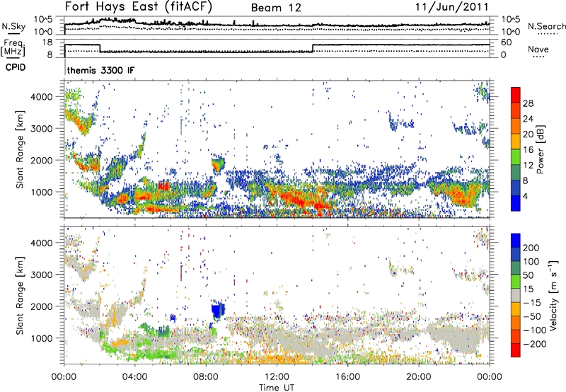Select the date text "11/Jun/2011"
Image resolution: width=566 pixels, height=392 pixels.
[452, 7]
